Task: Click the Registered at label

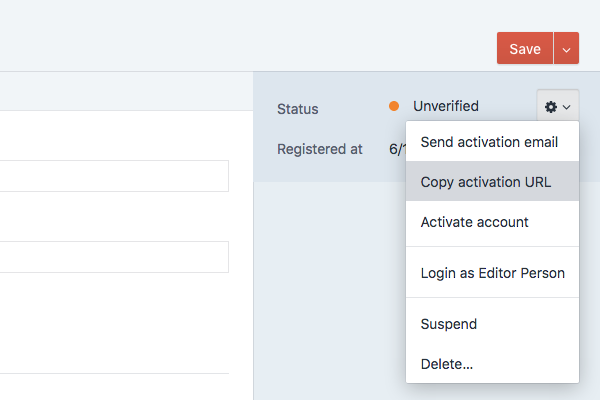Action: pyautogui.click(x=320, y=149)
